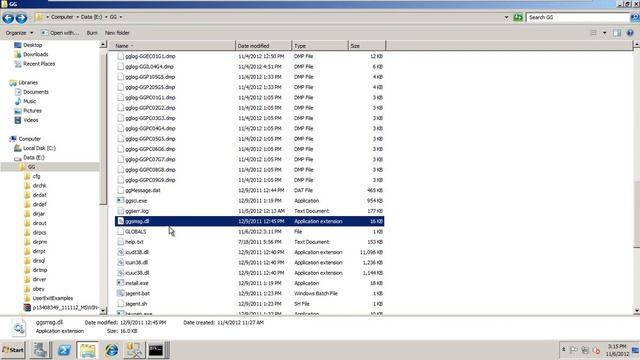This screenshot has height=360, width=640.
Task: Click the file list vertical scrollbar thumb
Action: click(x=636, y=214)
